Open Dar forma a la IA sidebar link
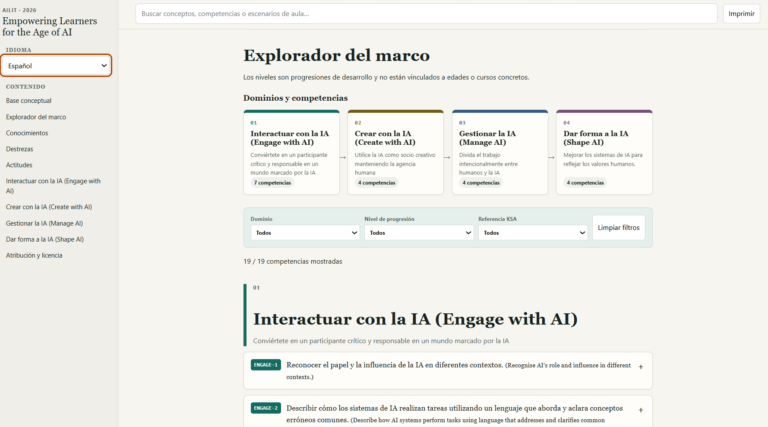This screenshot has height=427, width=768. coord(45,239)
